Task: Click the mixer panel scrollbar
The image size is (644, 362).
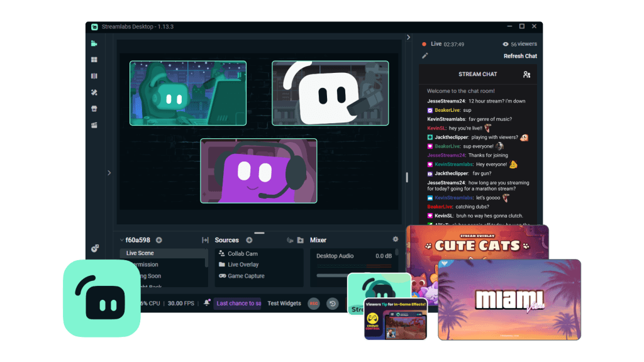Action: 396,252
